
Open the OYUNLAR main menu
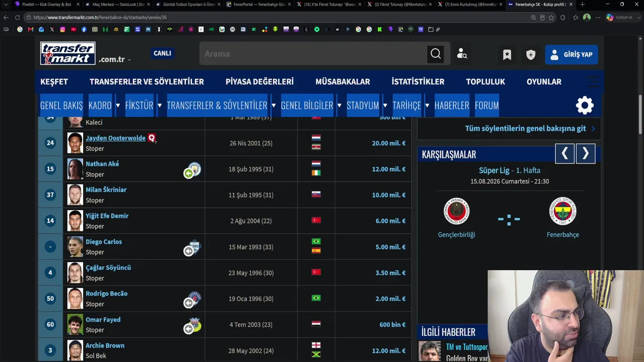(x=544, y=81)
